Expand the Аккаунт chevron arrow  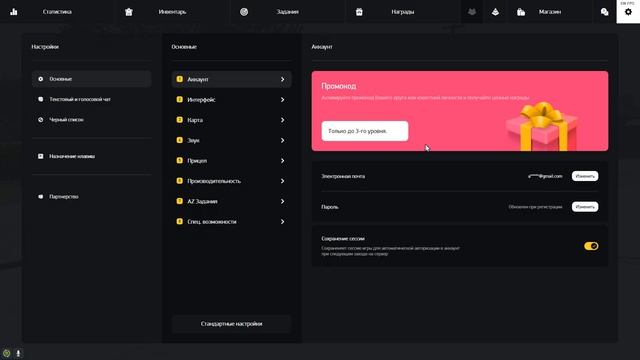282,79
